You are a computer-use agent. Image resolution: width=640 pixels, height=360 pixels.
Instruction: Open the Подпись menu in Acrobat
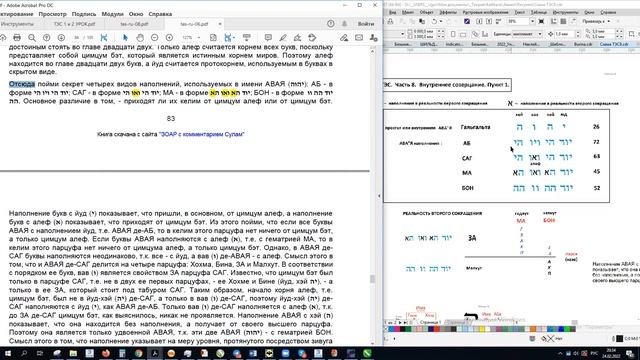pyautogui.click(x=84, y=14)
